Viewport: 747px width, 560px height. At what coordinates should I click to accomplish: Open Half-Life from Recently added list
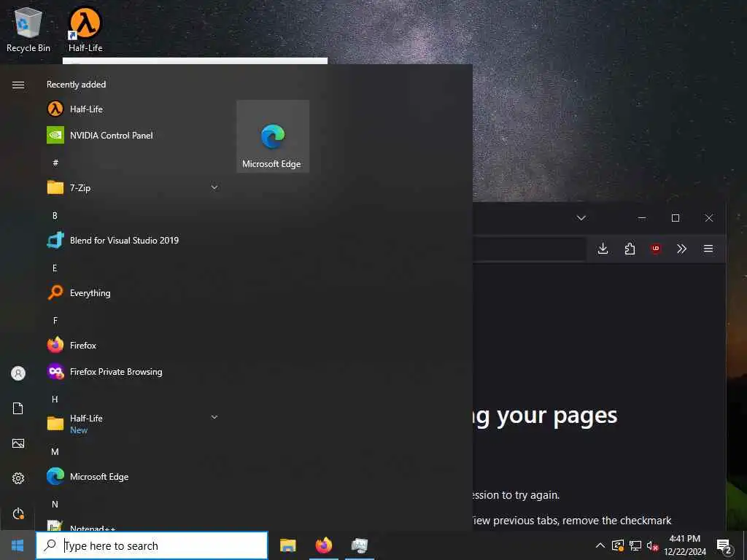(133, 109)
